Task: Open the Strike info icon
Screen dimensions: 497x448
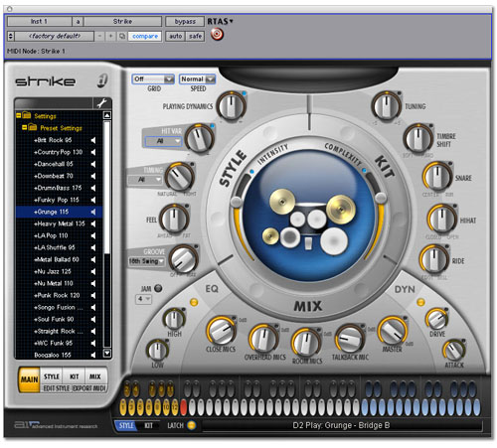Action: (102, 80)
